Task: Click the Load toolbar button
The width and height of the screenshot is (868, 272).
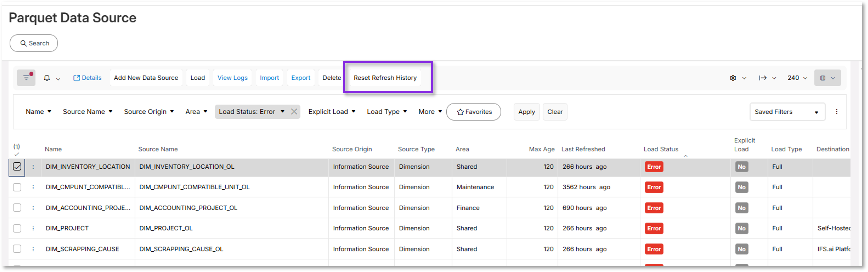Action: tap(197, 78)
